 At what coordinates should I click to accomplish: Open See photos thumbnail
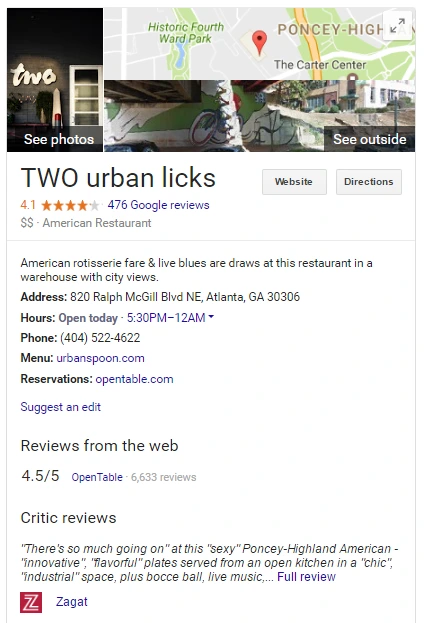(x=55, y=80)
